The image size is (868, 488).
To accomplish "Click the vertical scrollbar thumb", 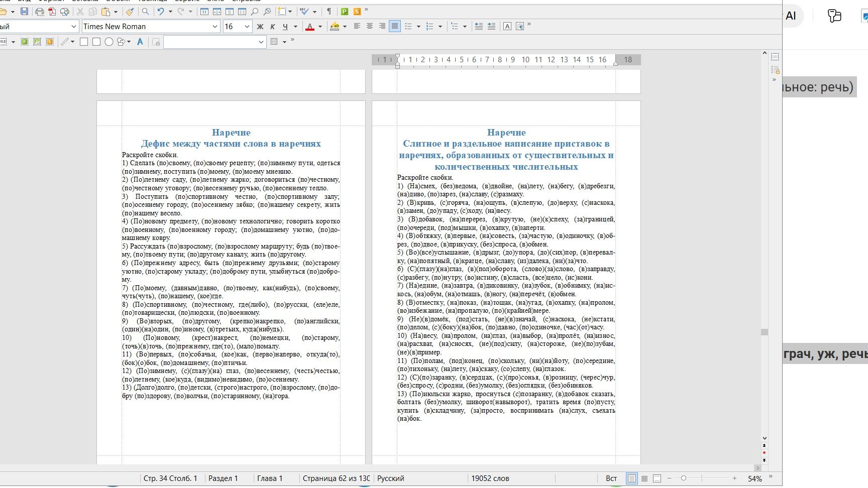I will 765,332.
